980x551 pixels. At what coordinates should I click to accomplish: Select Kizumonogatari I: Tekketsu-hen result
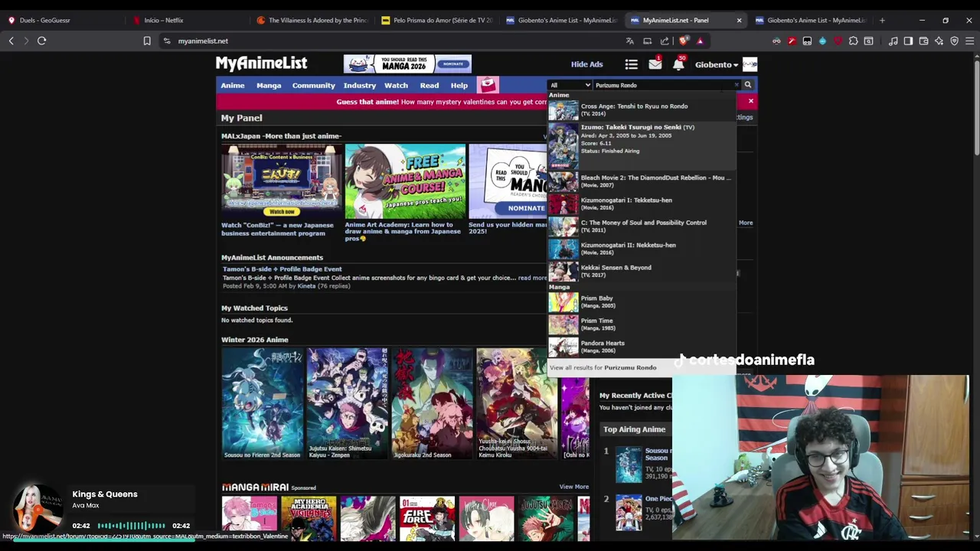[642, 204]
